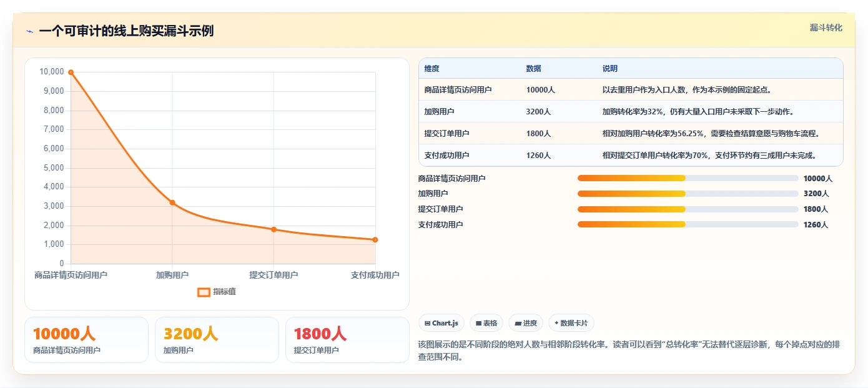Click the lightning icon beside the title

[x=29, y=31]
